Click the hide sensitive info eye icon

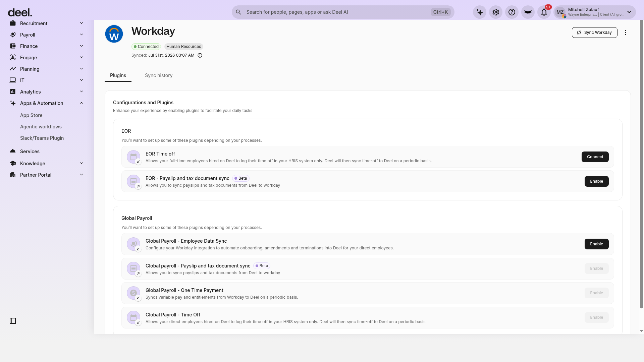point(528,12)
